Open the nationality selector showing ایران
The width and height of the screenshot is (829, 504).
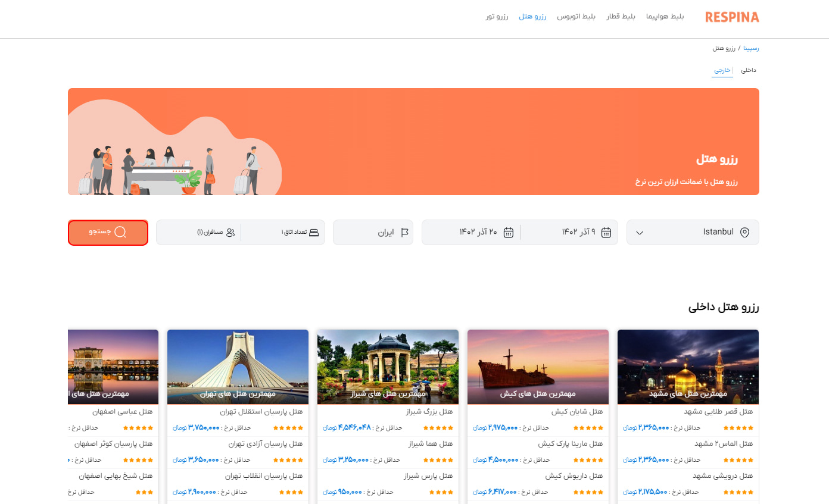[x=373, y=233]
